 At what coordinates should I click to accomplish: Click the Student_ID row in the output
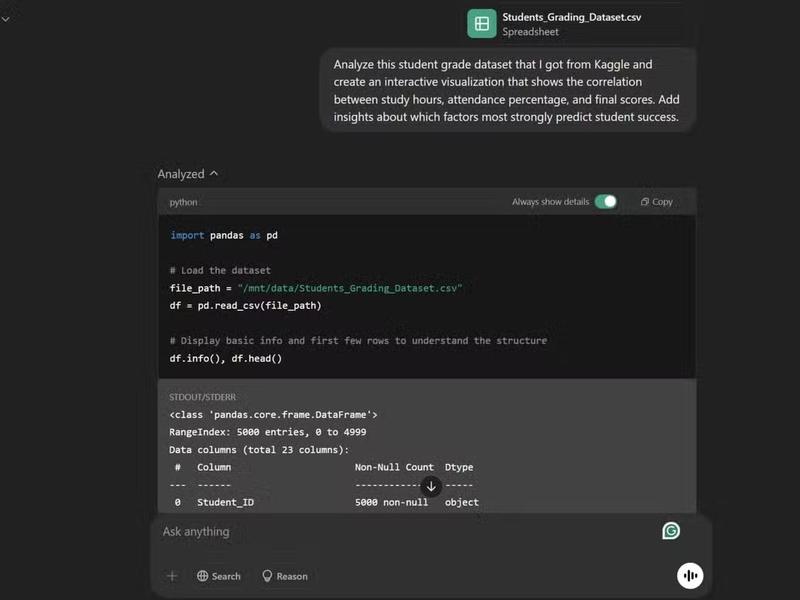(225, 502)
